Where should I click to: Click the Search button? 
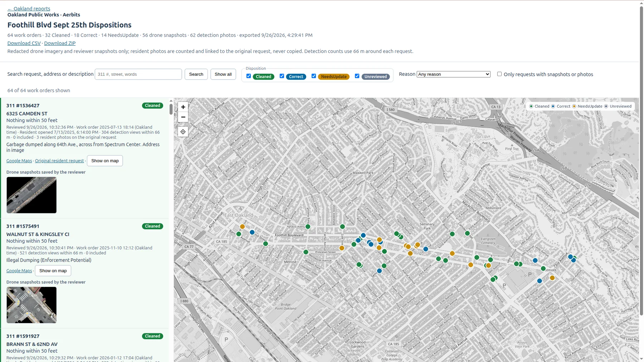196,74
